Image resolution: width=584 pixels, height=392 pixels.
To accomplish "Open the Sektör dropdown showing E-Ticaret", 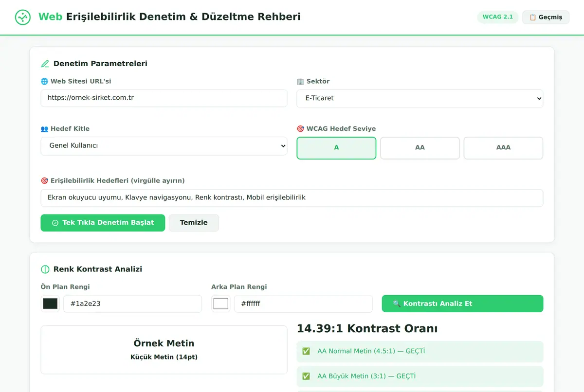I will click(x=420, y=98).
